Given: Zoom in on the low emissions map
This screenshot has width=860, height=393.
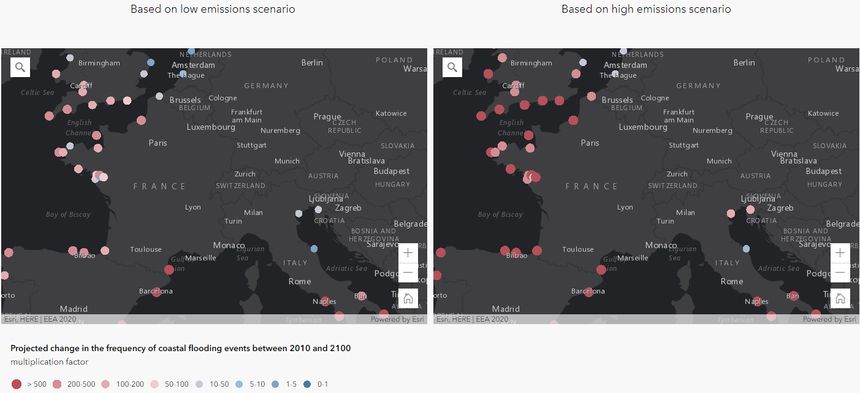Looking at the screenshot, I should coord(408,253).
